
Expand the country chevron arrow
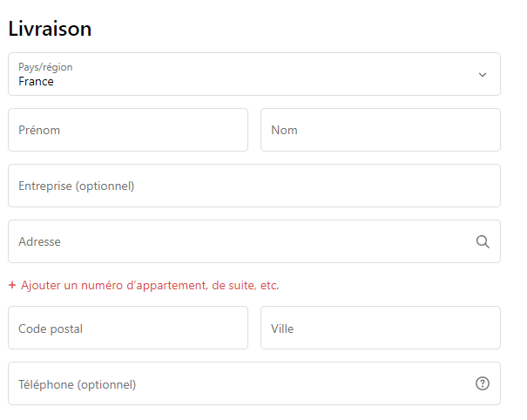click(483, 74)
